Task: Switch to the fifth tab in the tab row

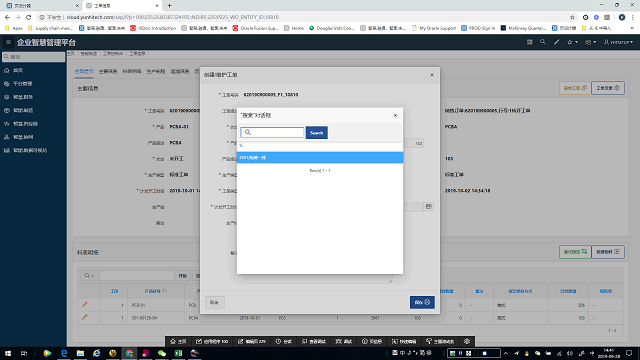Action: pyautogui.click(x=180, y=71)
